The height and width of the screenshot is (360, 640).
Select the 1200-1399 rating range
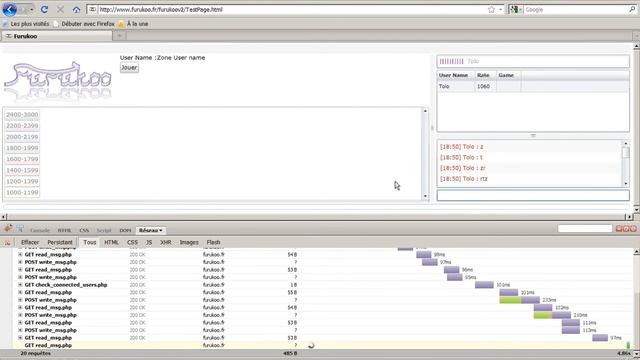tap(22, 181)
